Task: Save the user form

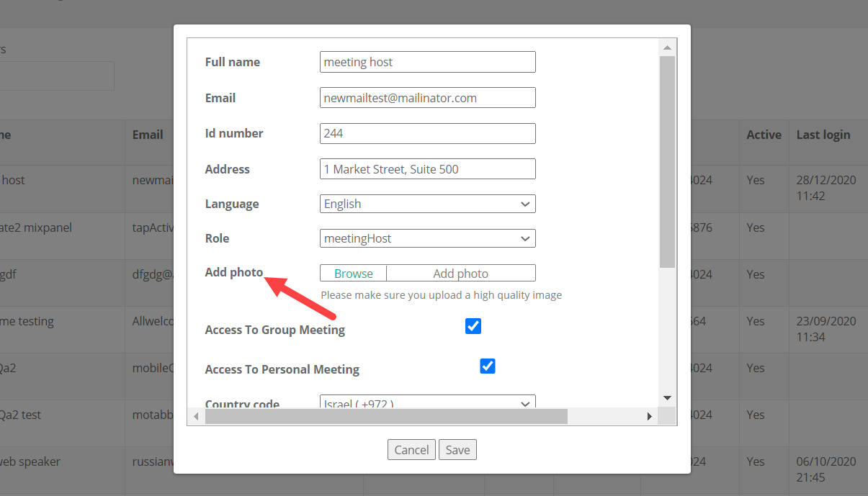Action: (x=457, y=450)
